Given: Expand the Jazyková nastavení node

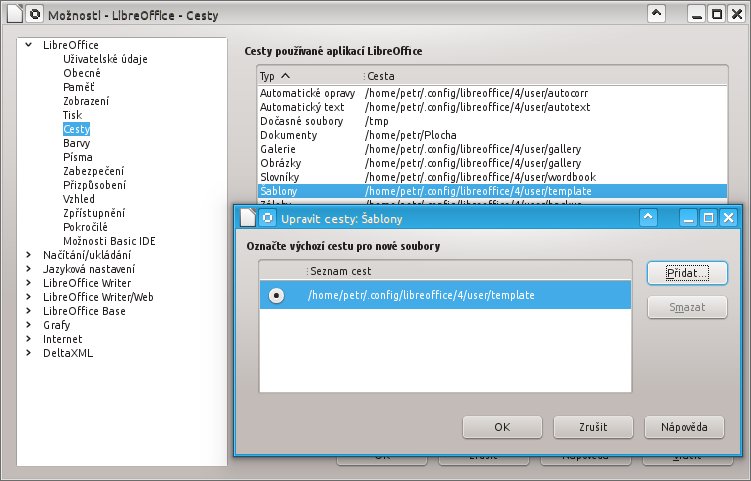Looking at the screenshot, I should [29, 269].
